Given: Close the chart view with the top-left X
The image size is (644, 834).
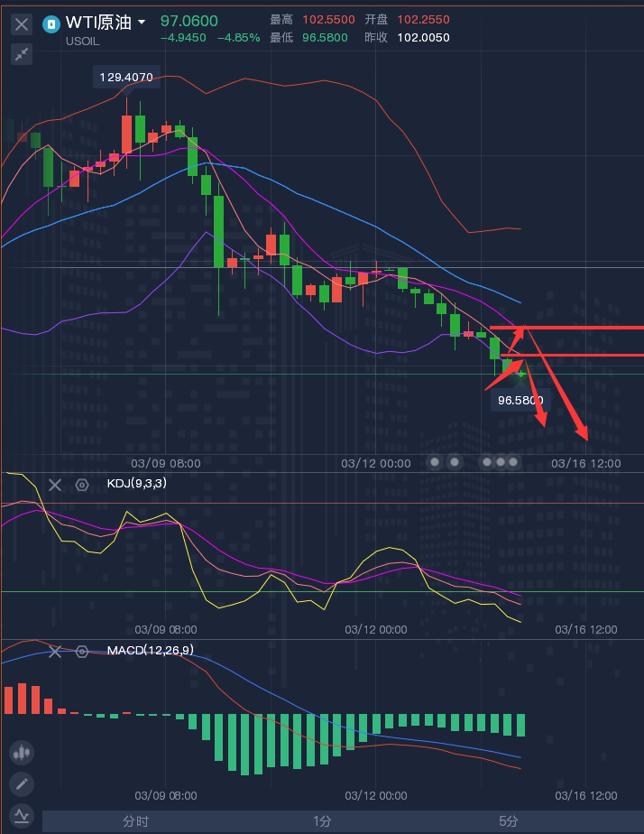Looking at the screenshot, I should (x=22, y=24).
